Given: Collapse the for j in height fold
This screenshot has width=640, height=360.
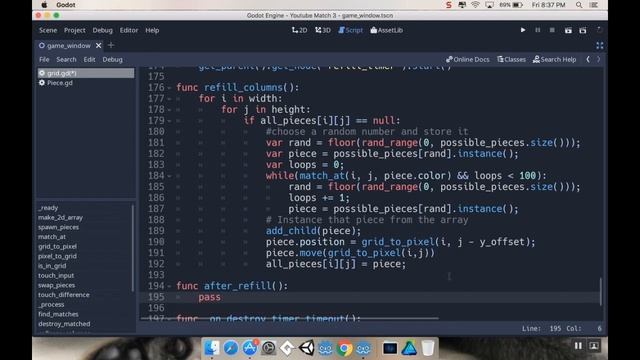Looking at the screenshot, I should (x=169, y=110).
